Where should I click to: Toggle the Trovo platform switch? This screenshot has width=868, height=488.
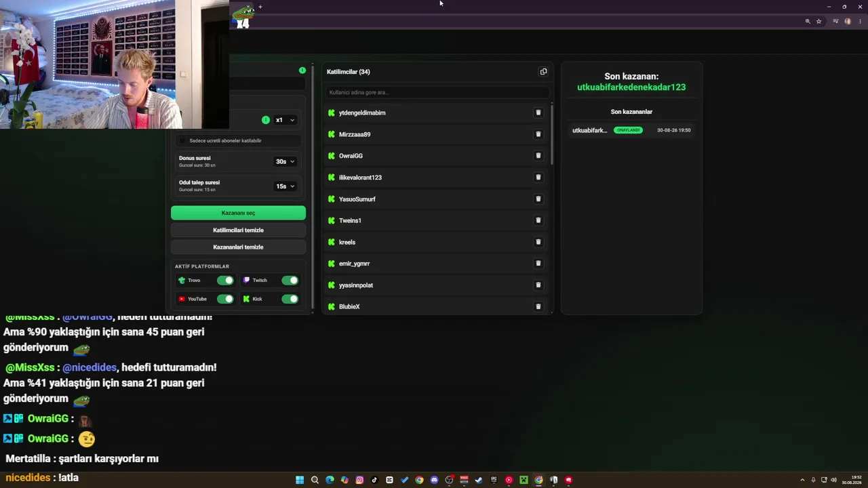pyautogui.click(x=225, y=281)
